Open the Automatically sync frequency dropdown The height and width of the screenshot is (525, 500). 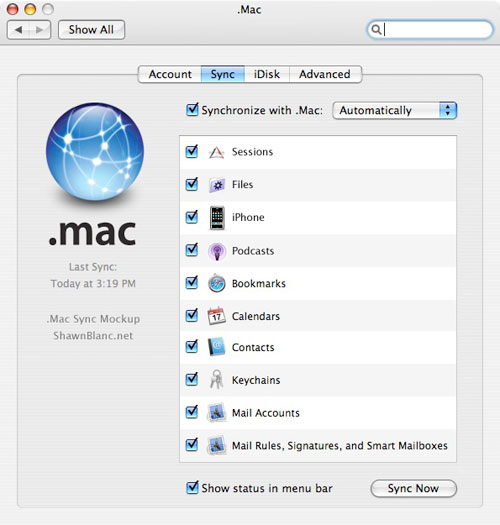click(x=395, y=110)
